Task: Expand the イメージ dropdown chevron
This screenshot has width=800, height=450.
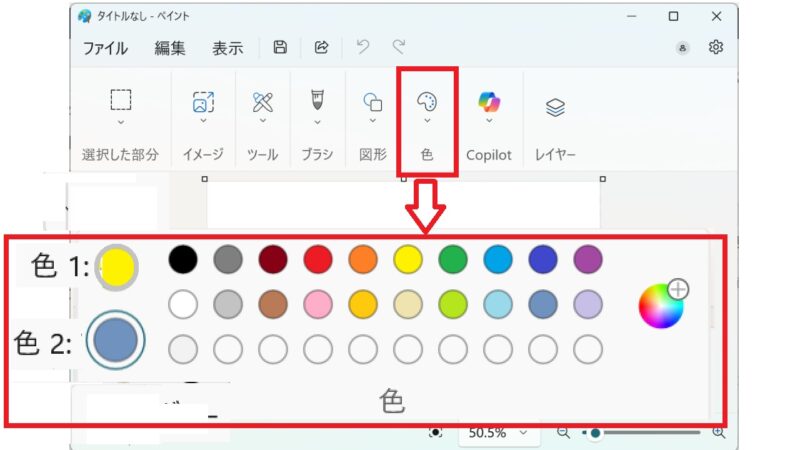Action: pyautogui.click(x=203, y=121)
